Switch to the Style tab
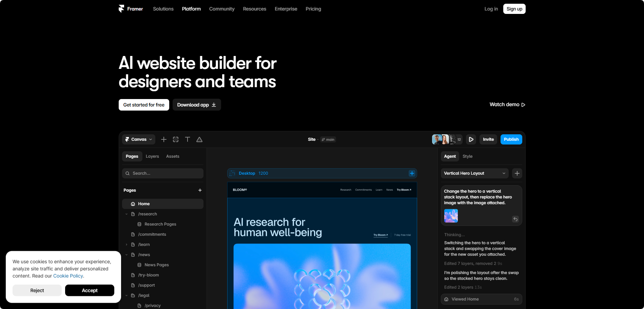This screenshot has width=644, height=309. pos(467,156)
